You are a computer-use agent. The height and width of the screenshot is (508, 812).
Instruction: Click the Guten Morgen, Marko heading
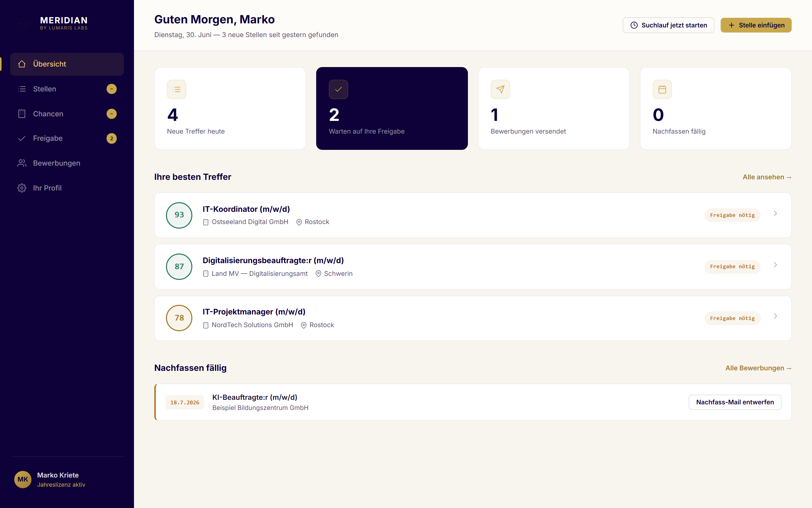coord(214,20)
